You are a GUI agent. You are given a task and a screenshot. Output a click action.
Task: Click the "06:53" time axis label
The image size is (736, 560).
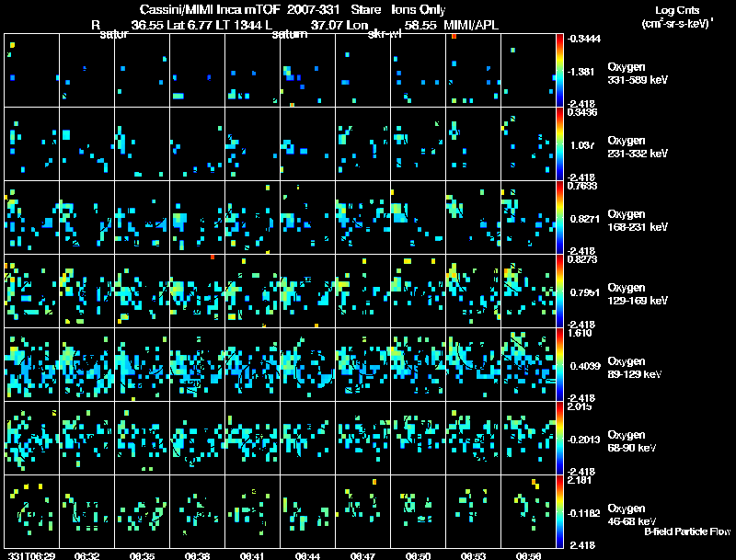(x=473, y=555)
